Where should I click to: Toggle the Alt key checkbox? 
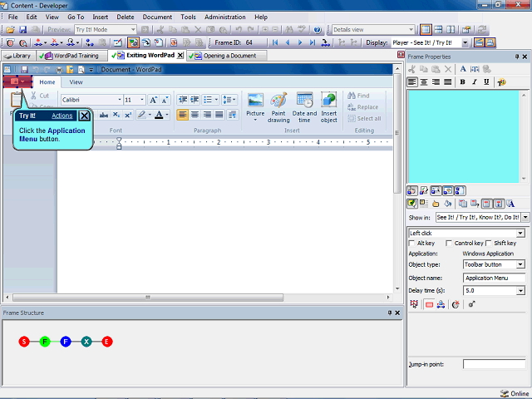[x=411, y=243]
